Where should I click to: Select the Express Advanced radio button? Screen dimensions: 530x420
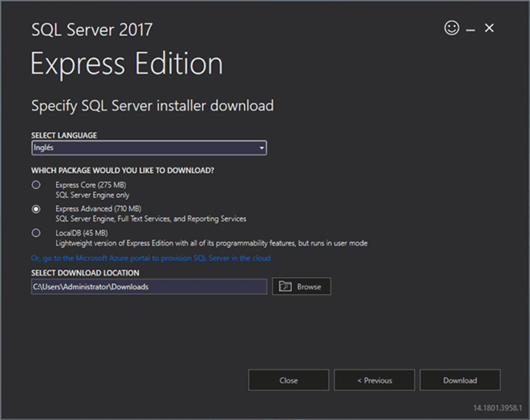coord(36,209)
